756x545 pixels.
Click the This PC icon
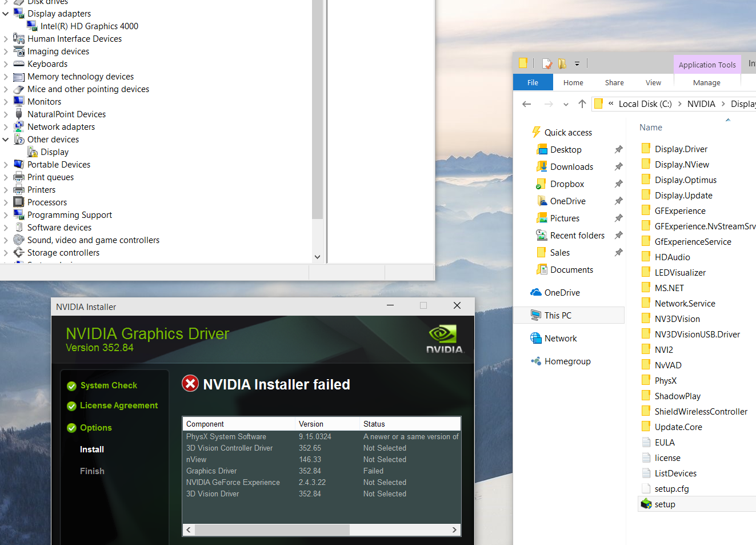point(536,315)
